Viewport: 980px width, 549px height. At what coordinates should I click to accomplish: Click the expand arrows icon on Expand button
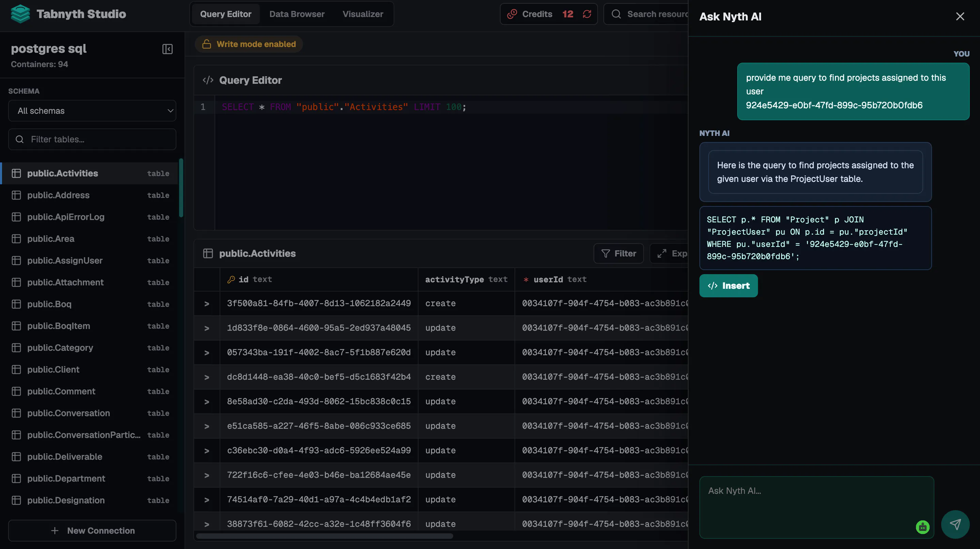coord(662,253)
